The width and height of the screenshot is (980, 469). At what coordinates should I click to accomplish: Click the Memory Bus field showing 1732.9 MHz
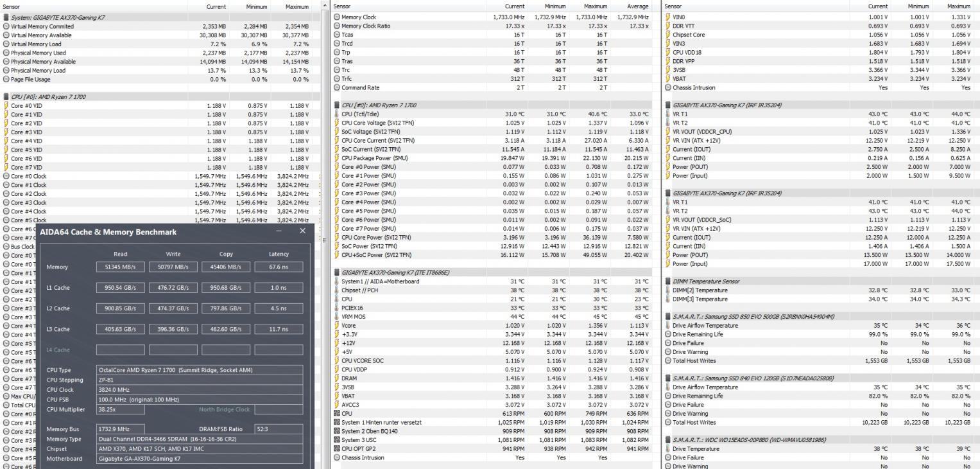(x=120, y=429)
